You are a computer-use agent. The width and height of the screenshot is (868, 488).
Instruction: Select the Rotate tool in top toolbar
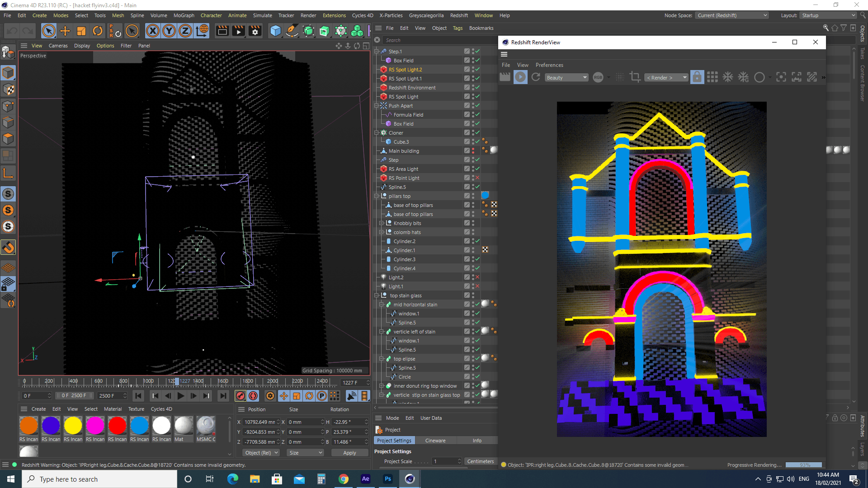point(98,31)
